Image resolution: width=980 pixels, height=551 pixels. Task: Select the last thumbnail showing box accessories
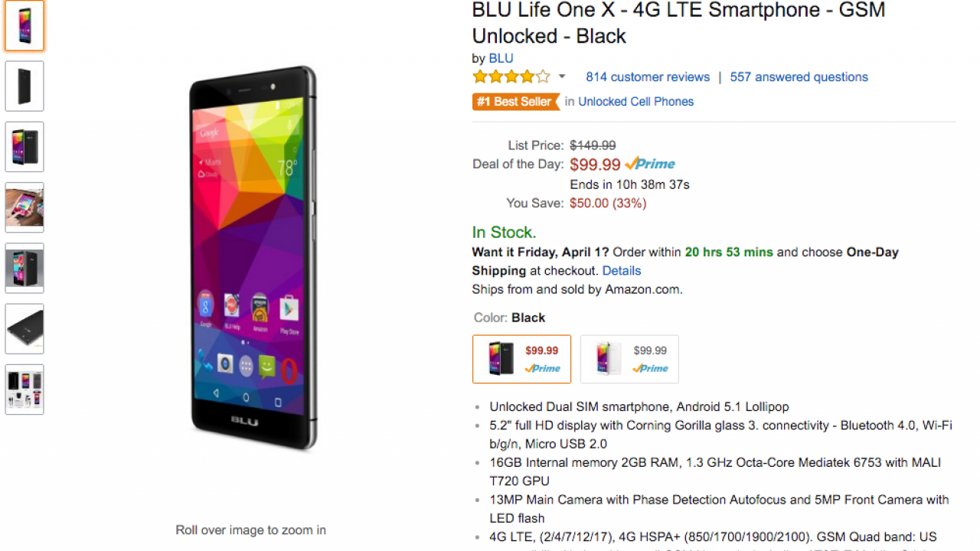[24, 390]
